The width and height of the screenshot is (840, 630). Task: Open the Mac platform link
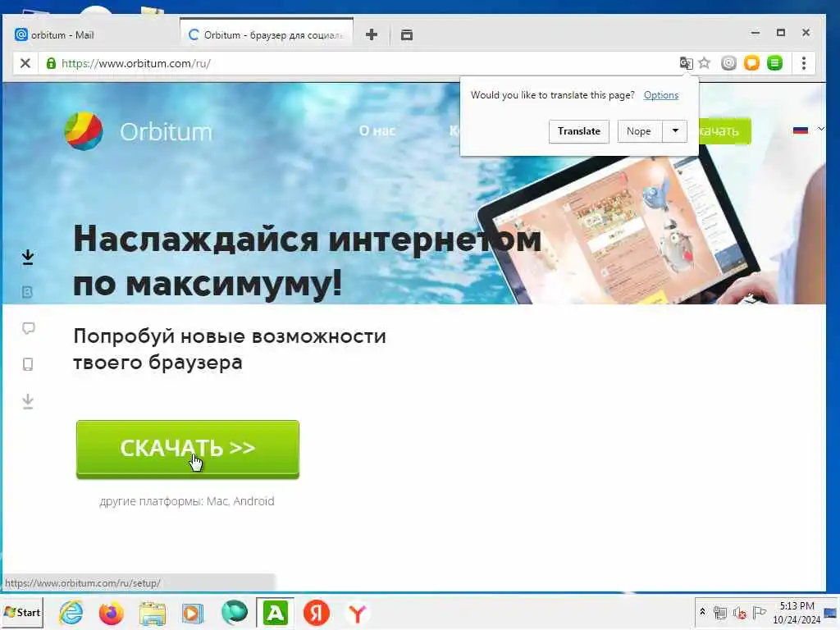click(217, 501)
